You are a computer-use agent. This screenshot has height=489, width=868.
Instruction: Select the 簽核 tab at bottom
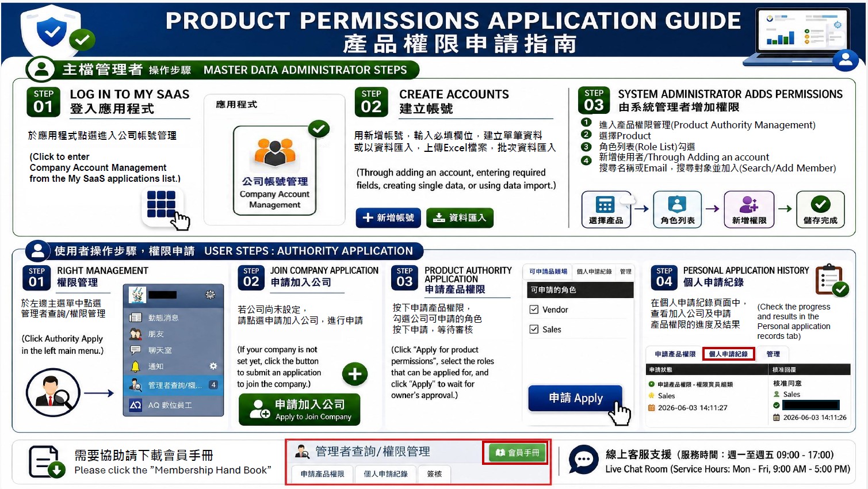coord(434,474)
